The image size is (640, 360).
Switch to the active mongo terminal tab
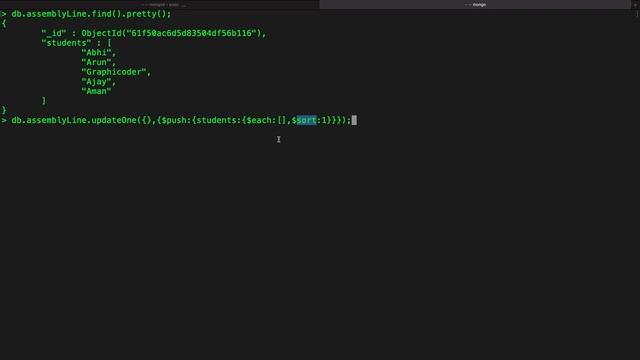point(475,4)
